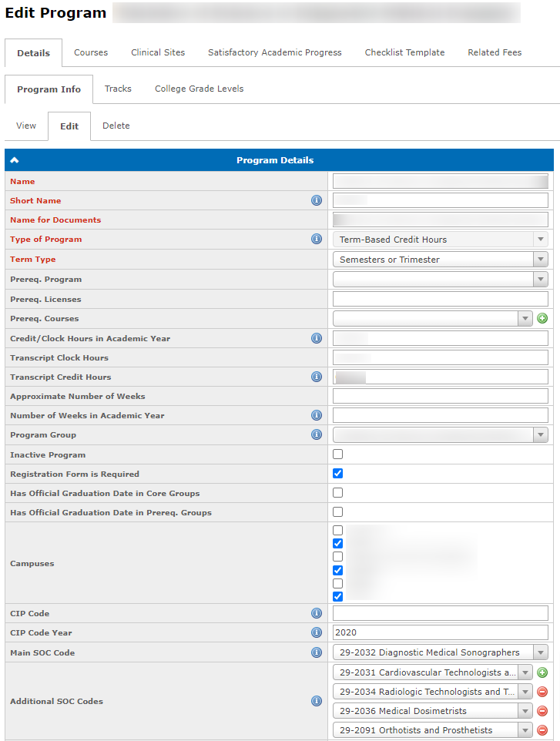Switch to the Courses tab
The image size is (560, 741).
coord(91,52)
